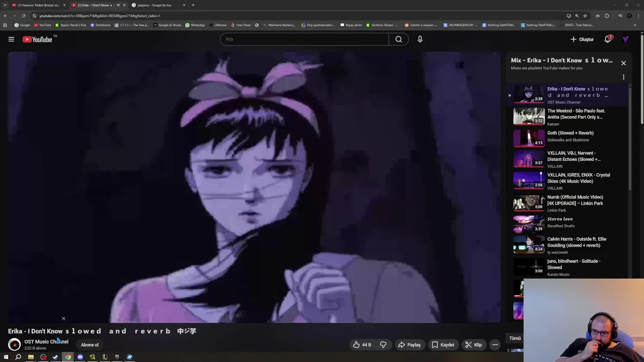Bookmark this page with the star icon
Viewport: 644px width, 362px height.
point(585,16)
